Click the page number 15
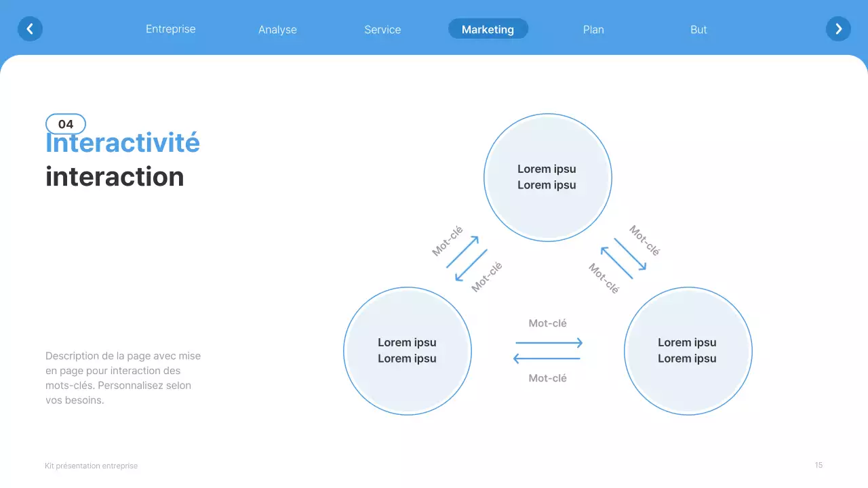Viewport: 868px width, 488px height. (818, 466)
